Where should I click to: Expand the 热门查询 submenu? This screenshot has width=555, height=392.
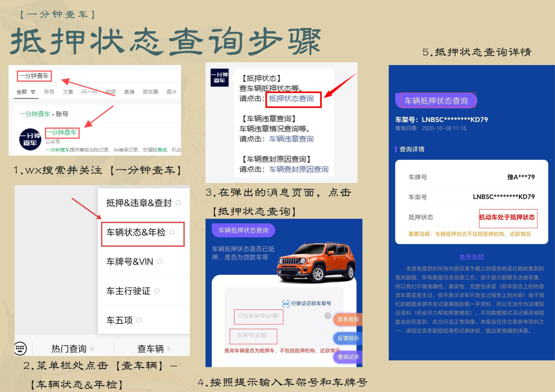(x=92, y=349)
